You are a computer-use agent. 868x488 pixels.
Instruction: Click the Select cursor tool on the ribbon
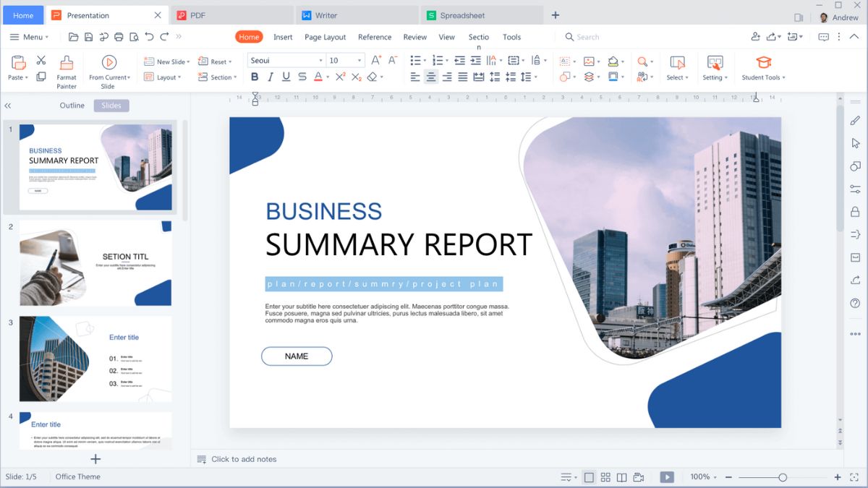(677, 64)
